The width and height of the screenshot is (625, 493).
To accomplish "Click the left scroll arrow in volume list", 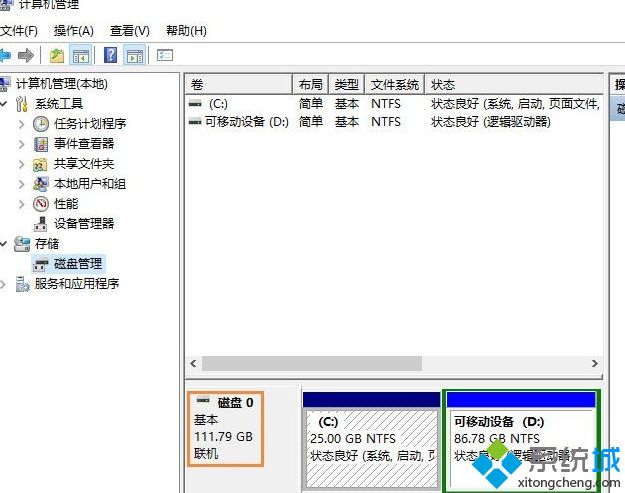I will pos(193,363).
